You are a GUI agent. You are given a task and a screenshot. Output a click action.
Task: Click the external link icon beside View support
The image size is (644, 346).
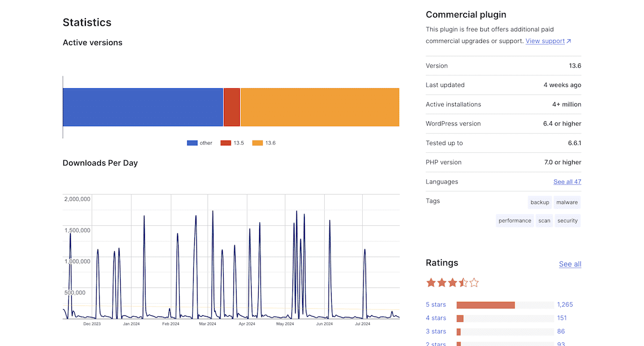coord(569,41)
